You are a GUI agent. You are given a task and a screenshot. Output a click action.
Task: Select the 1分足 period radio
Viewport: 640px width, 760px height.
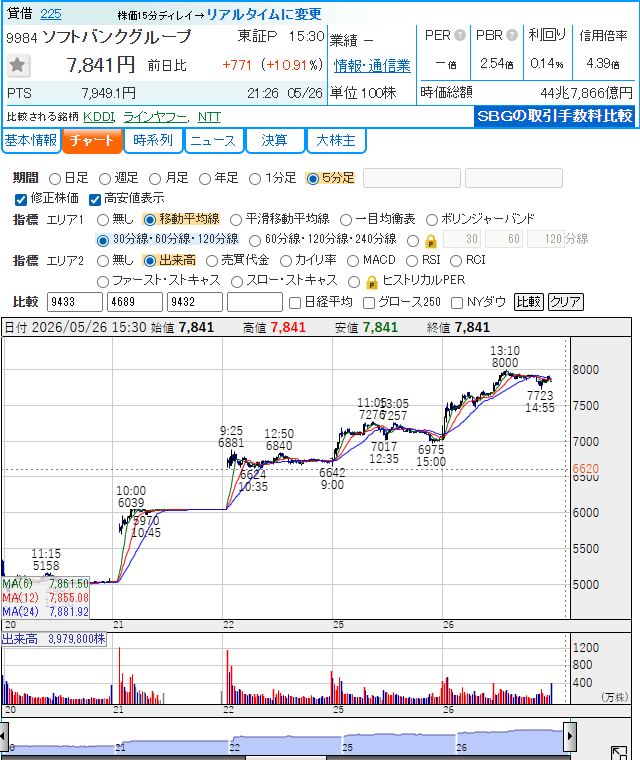(255, 179)
